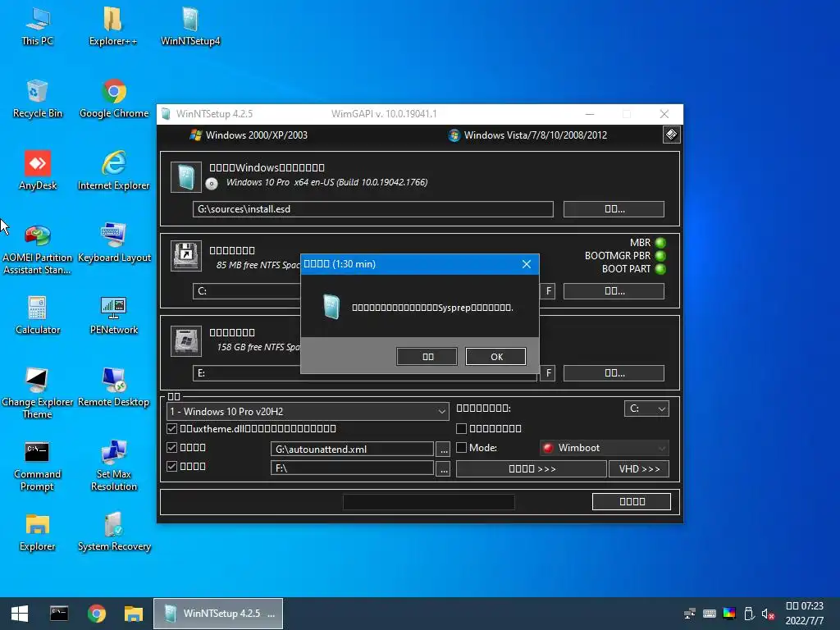Browse the F:\ path with ellipsis button
This screenshot has height=630, width=840.
(444, 468)
